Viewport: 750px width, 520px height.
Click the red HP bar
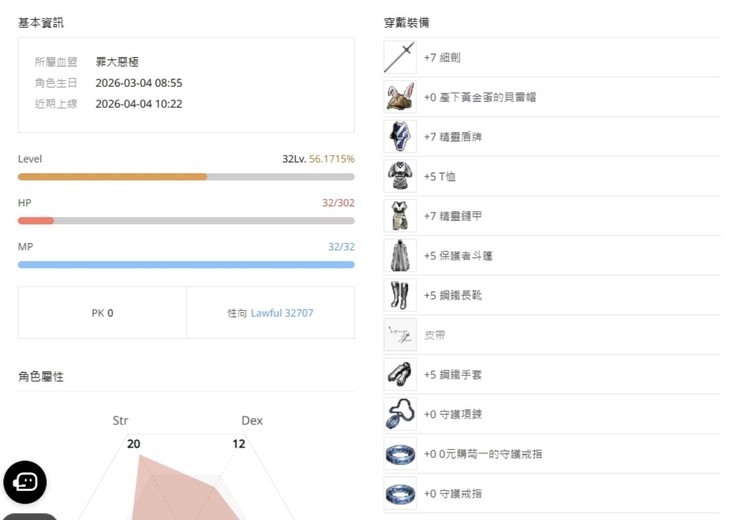pos(36,220)
